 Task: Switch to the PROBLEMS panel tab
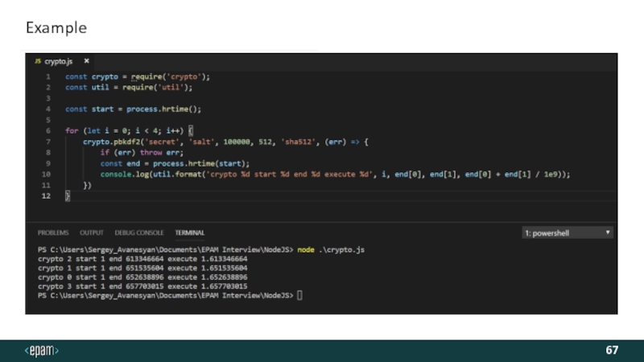point(53,232)
